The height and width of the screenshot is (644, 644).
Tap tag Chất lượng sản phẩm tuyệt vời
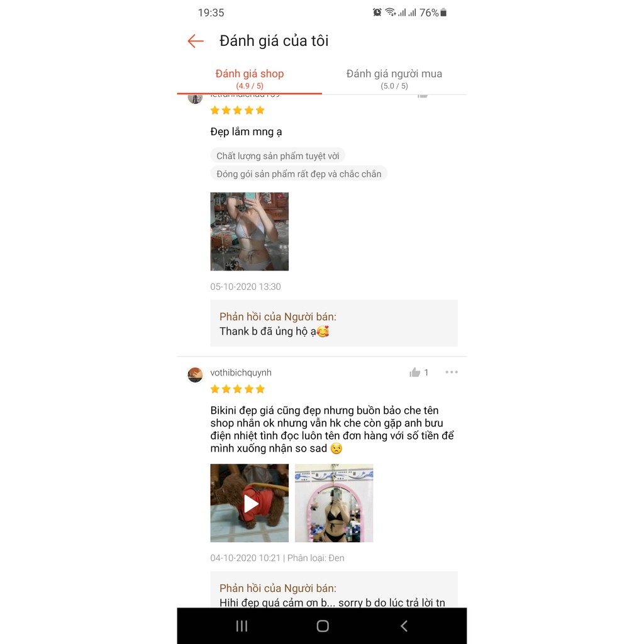pos(277,156)
